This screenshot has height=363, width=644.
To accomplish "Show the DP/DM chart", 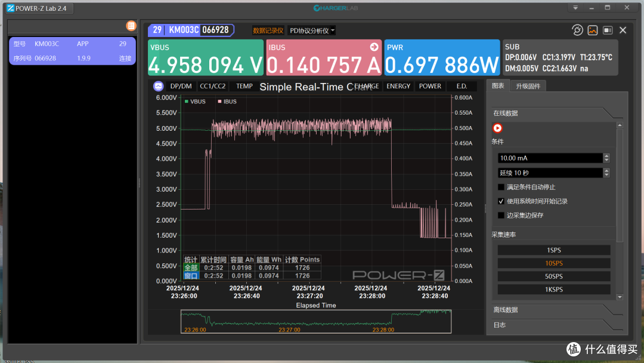I will point(181,86).
